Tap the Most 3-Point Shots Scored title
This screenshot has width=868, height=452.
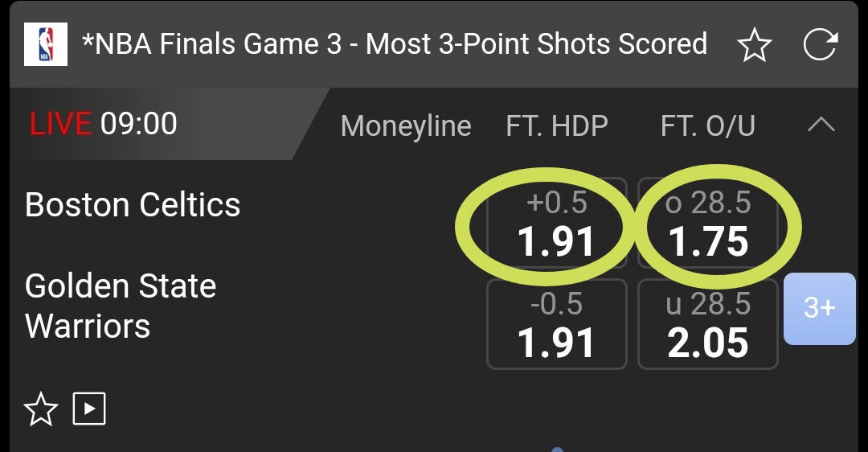pyautogui.click(x=395, y=44)
